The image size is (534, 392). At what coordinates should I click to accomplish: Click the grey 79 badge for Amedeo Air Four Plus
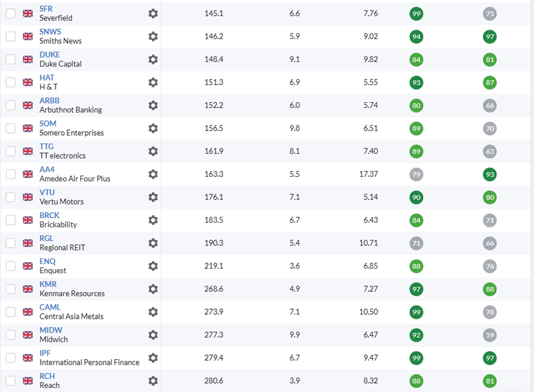click(x=416, y=174)
